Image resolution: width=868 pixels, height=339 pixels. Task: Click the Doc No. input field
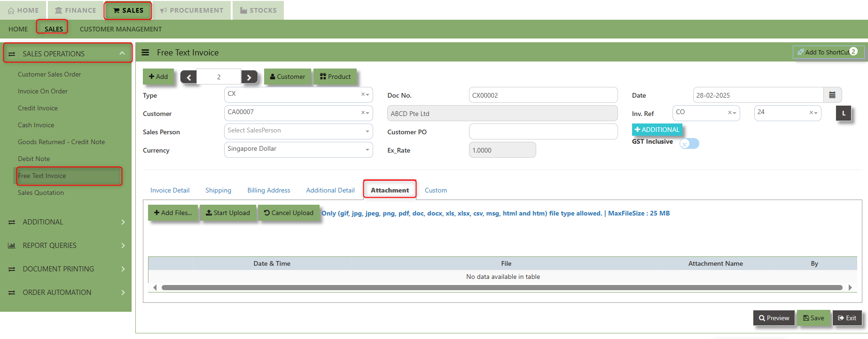[543, 95]
